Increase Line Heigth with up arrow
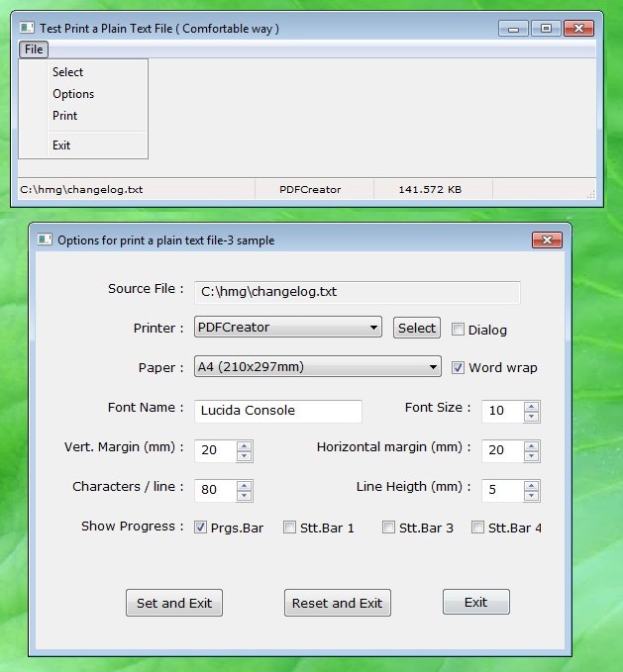Screen dimensions: 623x672 point(532,486)
